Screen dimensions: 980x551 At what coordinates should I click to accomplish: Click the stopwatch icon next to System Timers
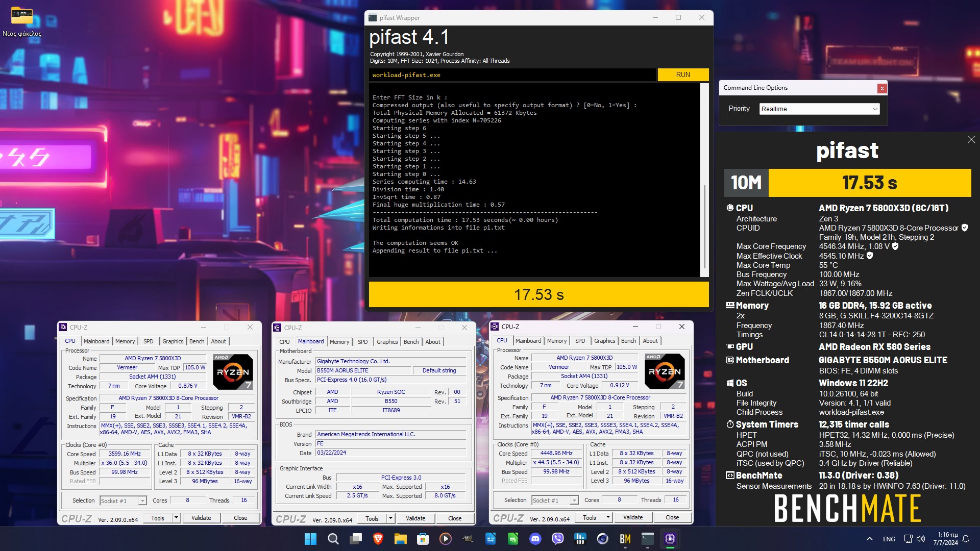(x=730, y=424)
